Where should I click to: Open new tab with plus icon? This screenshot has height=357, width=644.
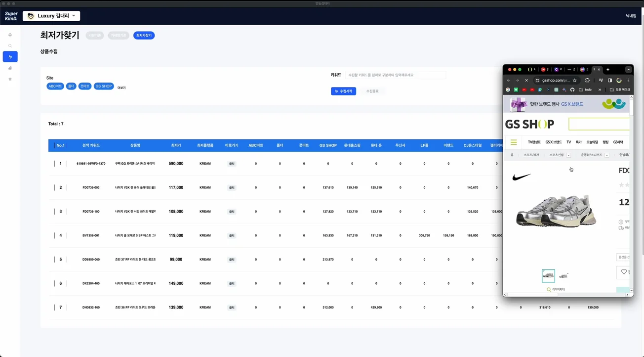[x=608, y=69]
